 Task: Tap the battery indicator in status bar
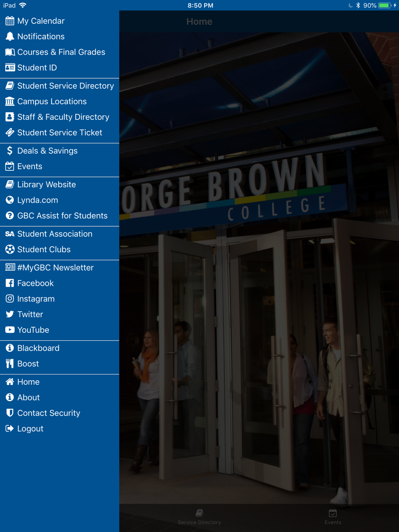(384, 5)
